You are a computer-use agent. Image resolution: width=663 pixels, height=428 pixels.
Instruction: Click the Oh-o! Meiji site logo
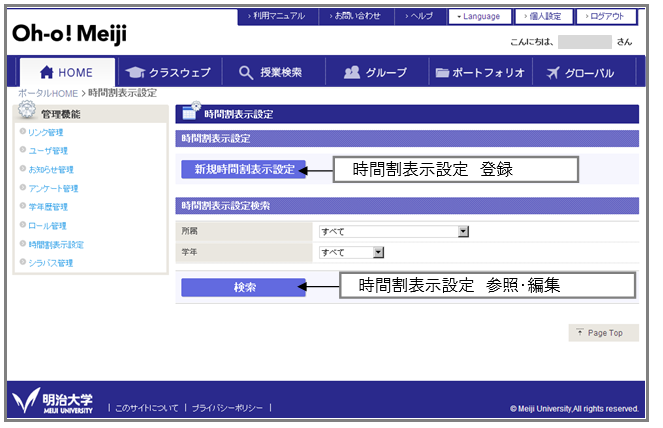pyautogui.click(x=69, y=34)
